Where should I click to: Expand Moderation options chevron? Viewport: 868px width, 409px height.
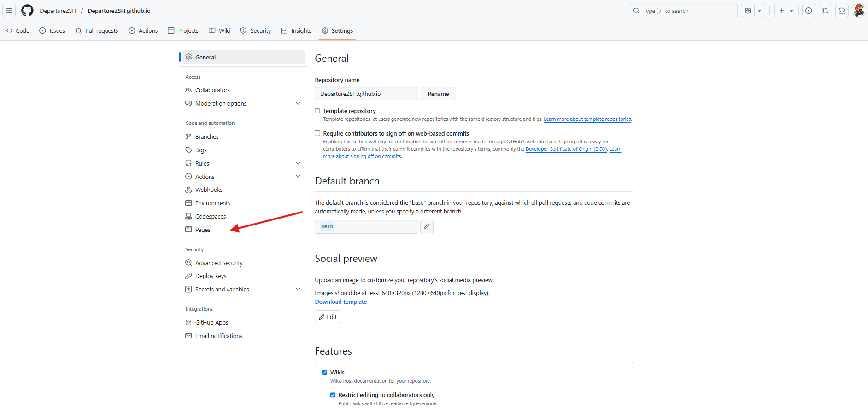(x=298, y=103)
